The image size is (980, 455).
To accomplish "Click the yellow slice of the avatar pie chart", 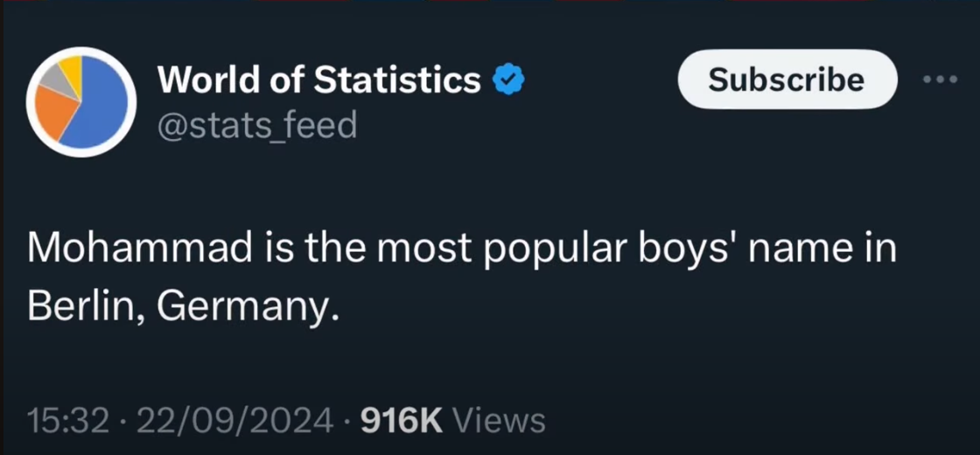I will pos(71,70).
